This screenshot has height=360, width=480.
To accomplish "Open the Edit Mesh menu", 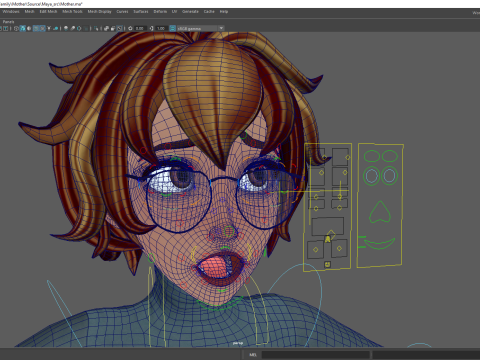I will pos(48,12).
